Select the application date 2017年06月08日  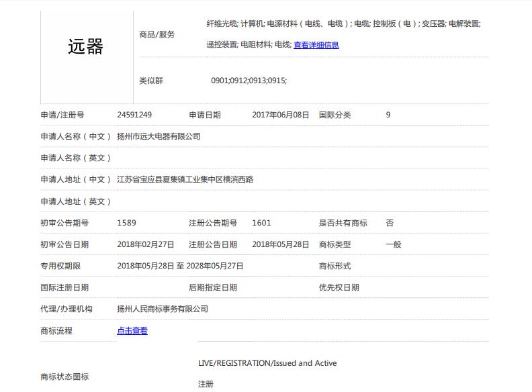(x=281, y=115)
